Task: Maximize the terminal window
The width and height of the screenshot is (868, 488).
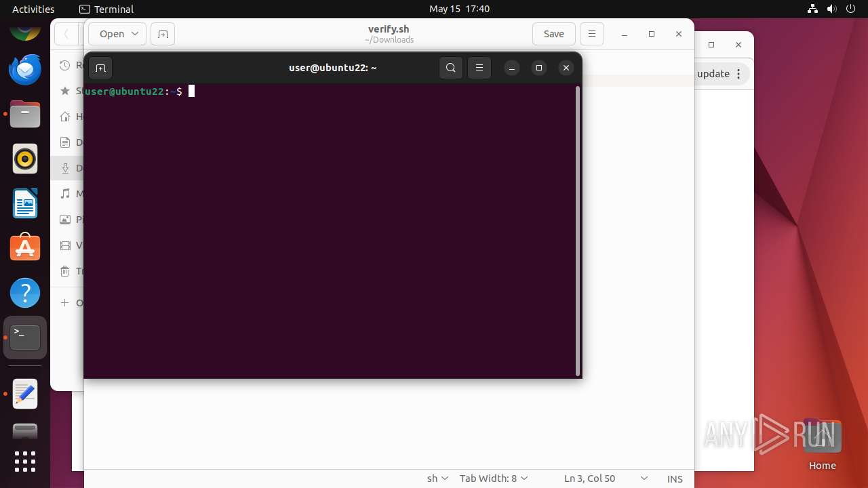Action: 539,68
